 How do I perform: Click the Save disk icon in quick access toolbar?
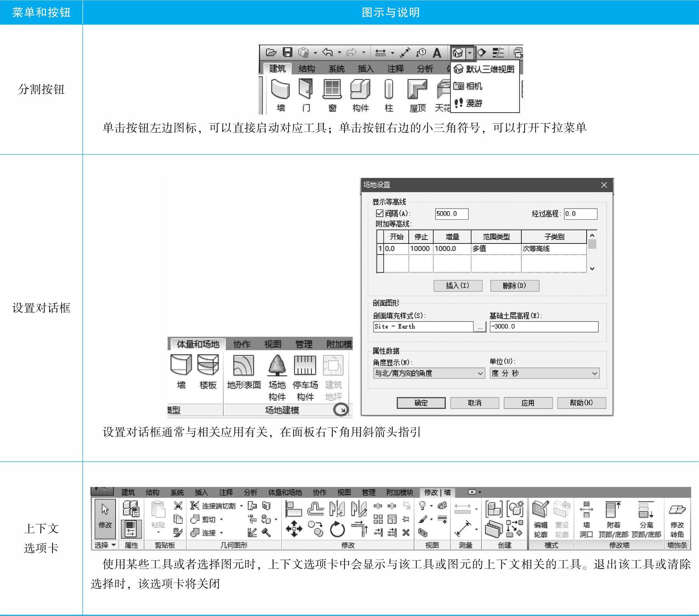[287, 52]
